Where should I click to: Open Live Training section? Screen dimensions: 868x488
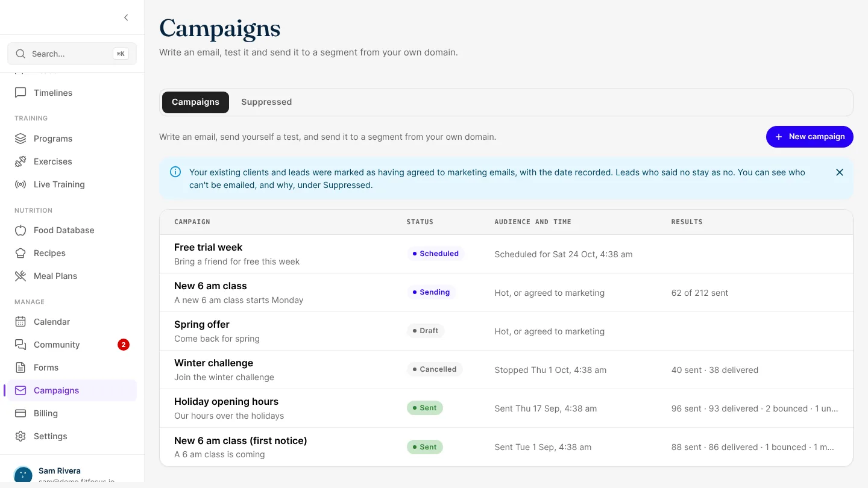click(72, 184)
